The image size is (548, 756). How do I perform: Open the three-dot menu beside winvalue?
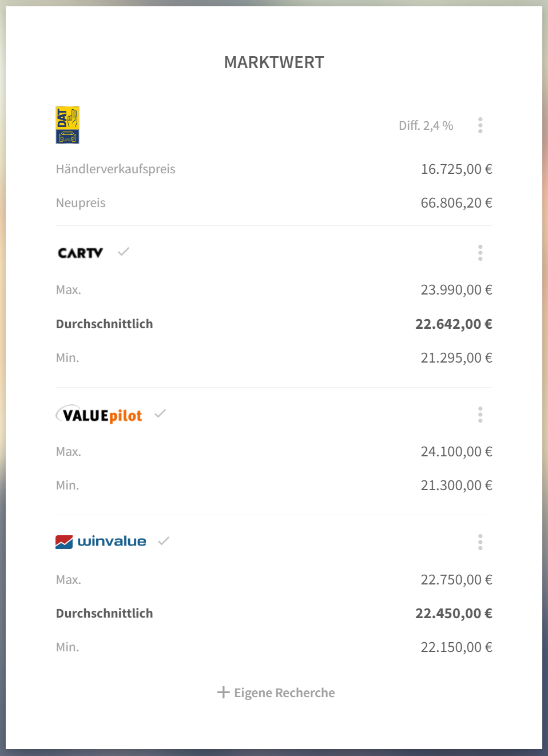pos(481,542)
